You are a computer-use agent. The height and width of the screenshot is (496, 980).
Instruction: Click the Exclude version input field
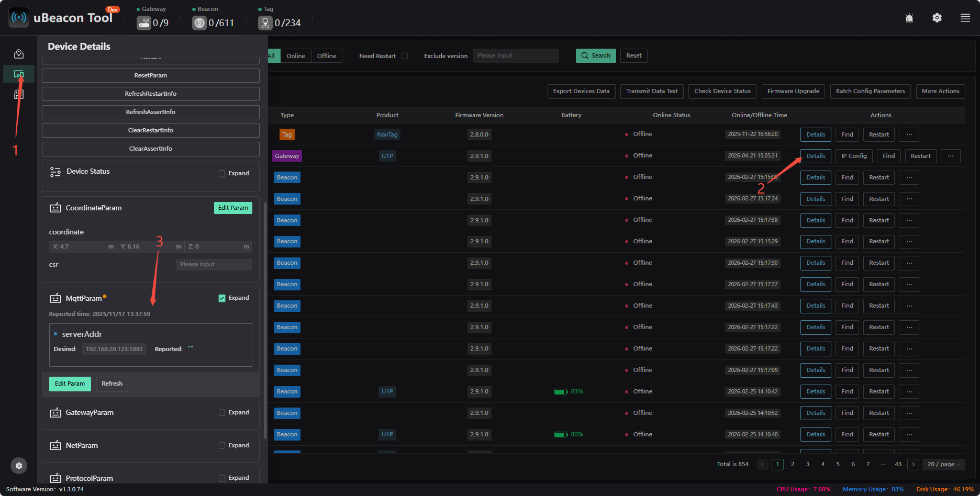[x=516, y=55]
